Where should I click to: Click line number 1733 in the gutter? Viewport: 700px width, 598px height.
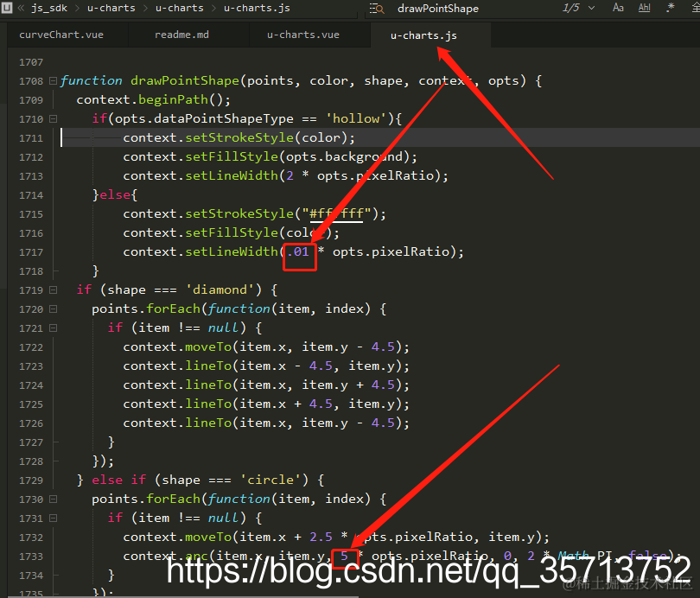tap(31, 557)
